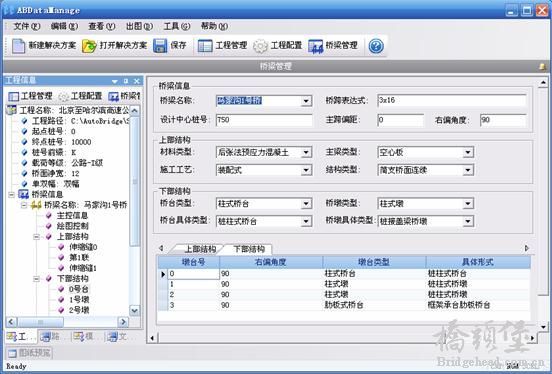Screen dimensions: 552x374
Task: Click the 主跨偏距 input field
Action: coord(400,120)
